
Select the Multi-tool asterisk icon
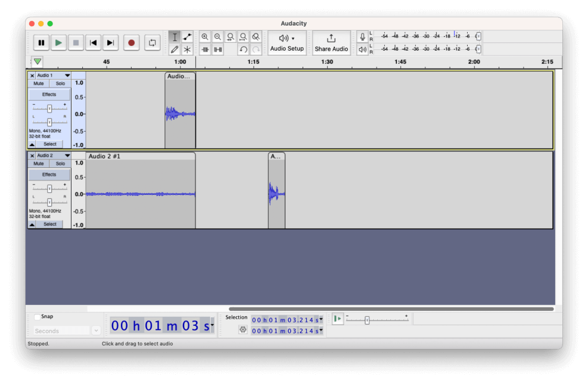tap(187, 49)
